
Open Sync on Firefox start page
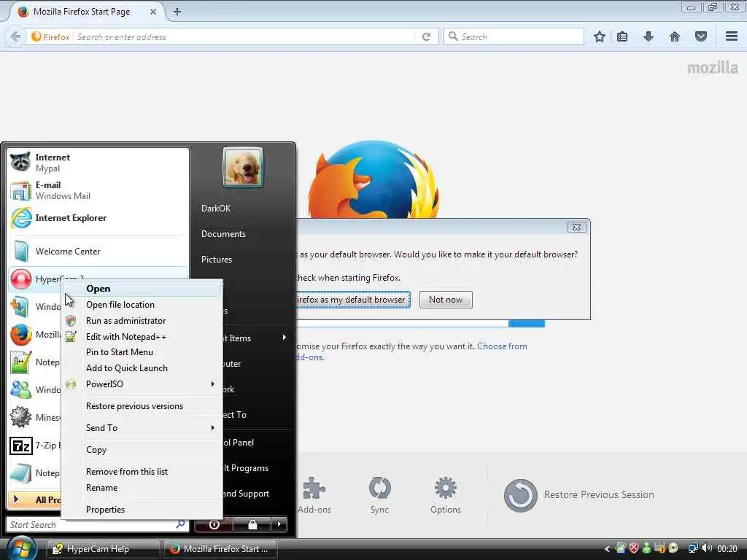379,495
